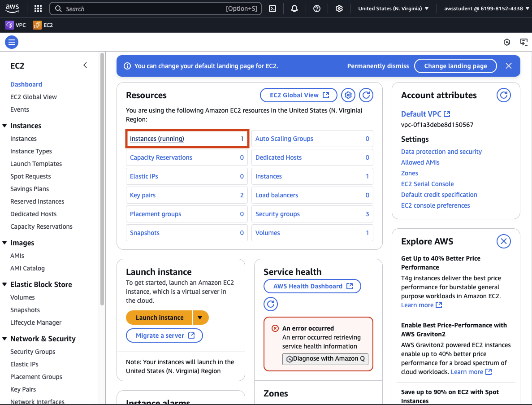Open Events in the sidebar

[x=20, y=109]
